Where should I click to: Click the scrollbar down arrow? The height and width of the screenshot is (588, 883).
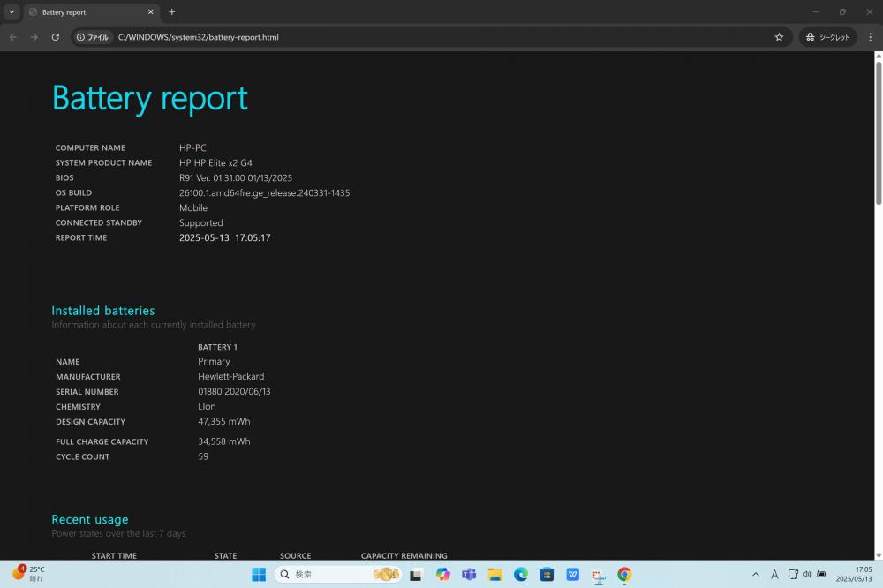[878, 555]
